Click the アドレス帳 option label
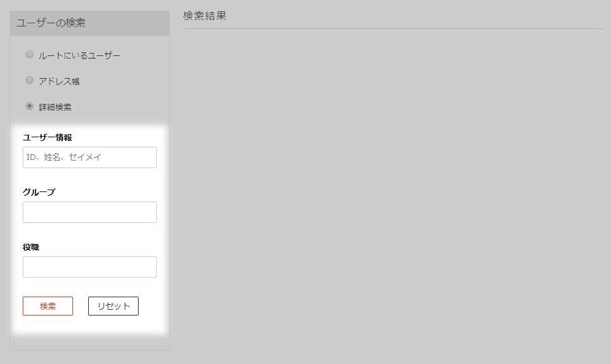 [59, 81]
